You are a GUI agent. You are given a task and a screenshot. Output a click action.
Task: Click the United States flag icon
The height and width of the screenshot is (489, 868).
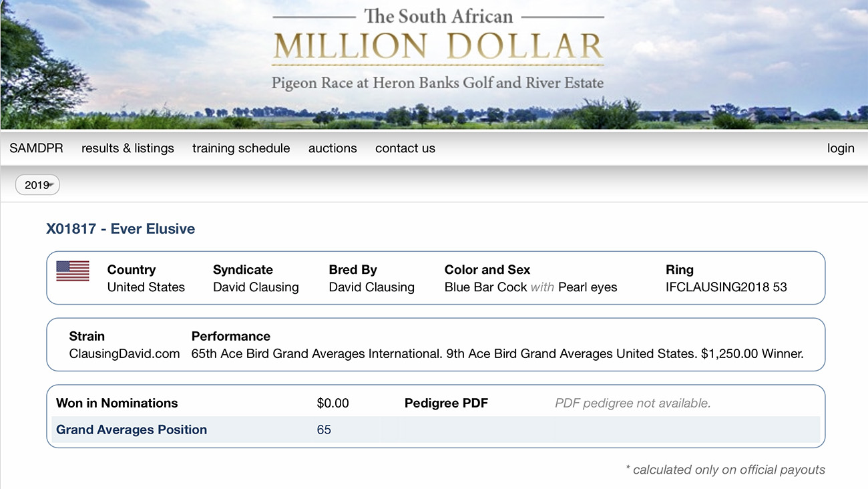pos(73,271)
